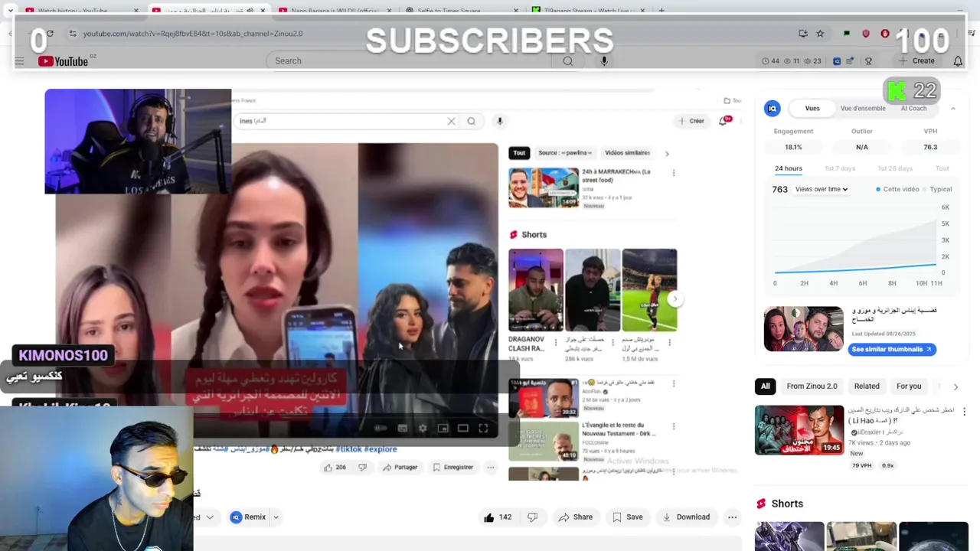Select the 24 hours time range
The height and width of the screenshot is (551, 980).
pos(788,168)
